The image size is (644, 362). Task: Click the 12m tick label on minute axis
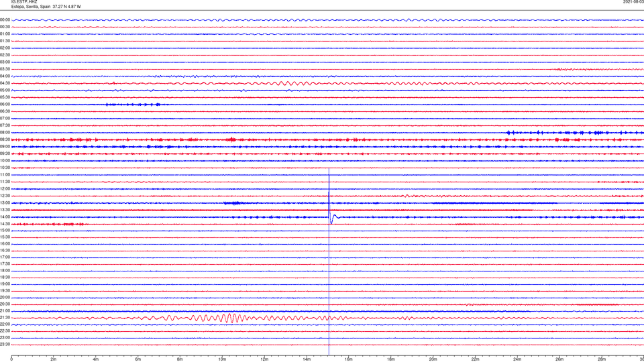[x=264, y=359]
